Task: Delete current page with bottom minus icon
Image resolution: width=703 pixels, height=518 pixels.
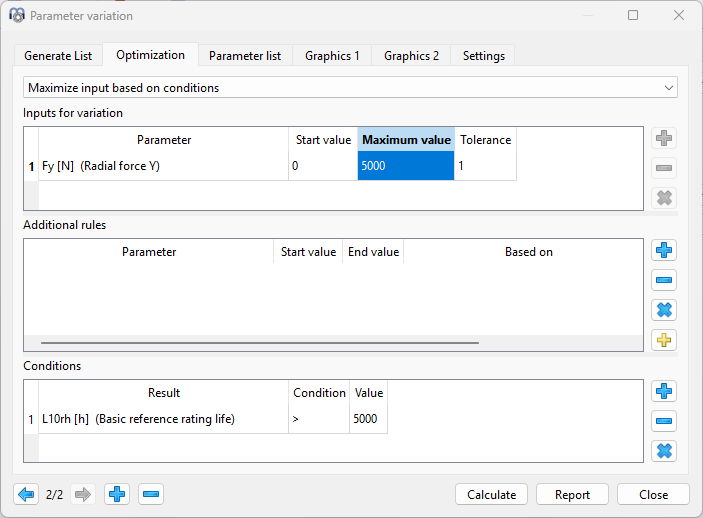Action: pos(150,494)
